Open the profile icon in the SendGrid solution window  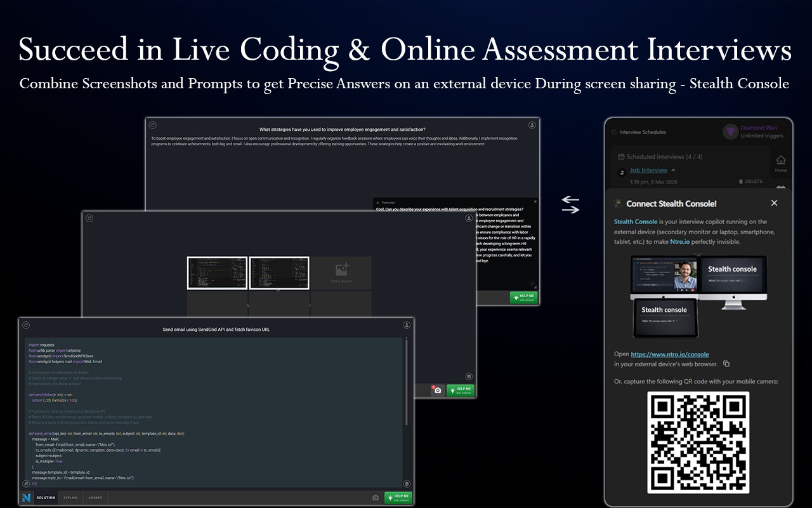coord(407,325)
